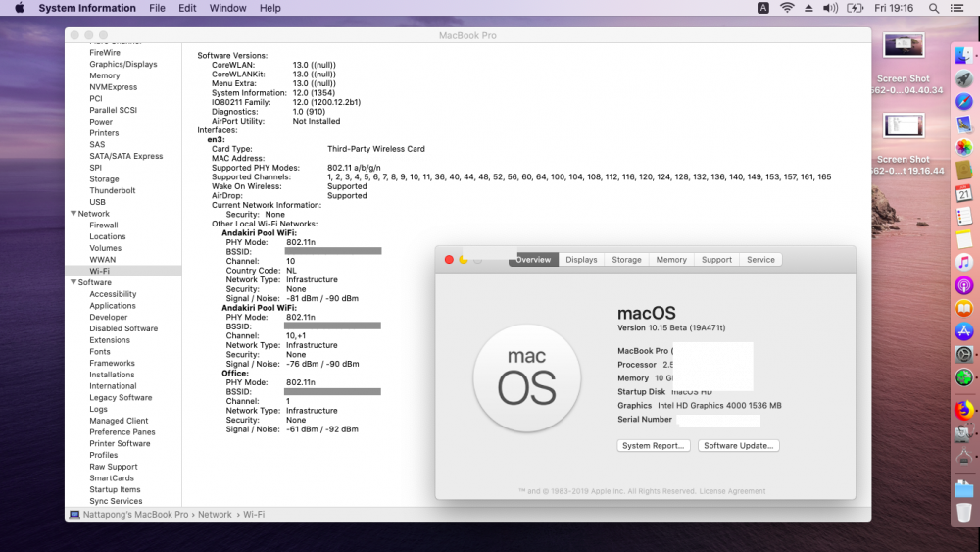The image size is (980, 552).
Task: Click Nattapong's MacBook Pro in path bar
Action: pos(135,515)
